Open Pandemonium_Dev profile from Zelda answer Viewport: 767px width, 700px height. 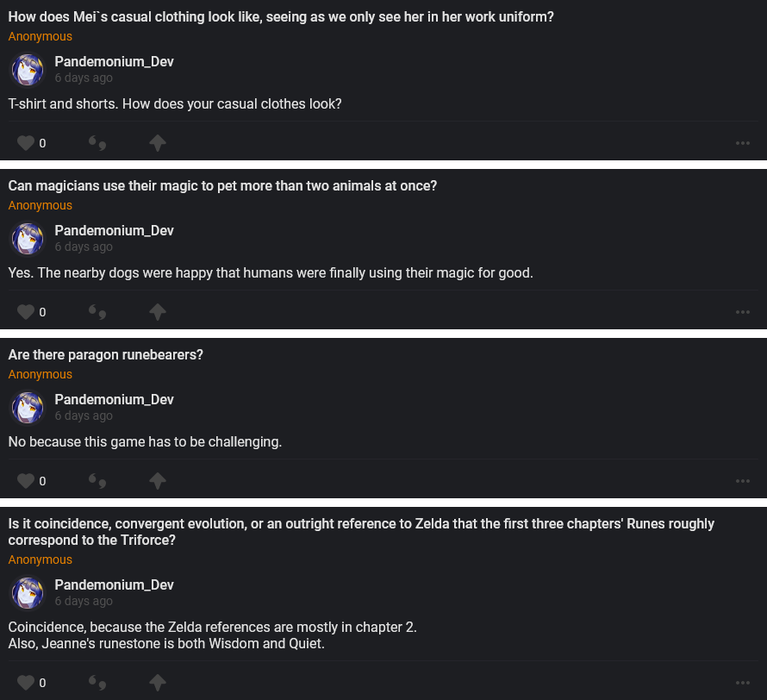pos(114,584)
